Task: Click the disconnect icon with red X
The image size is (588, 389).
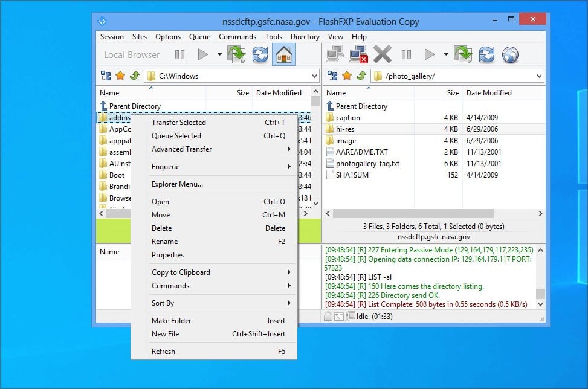Action: pos(359,55)
